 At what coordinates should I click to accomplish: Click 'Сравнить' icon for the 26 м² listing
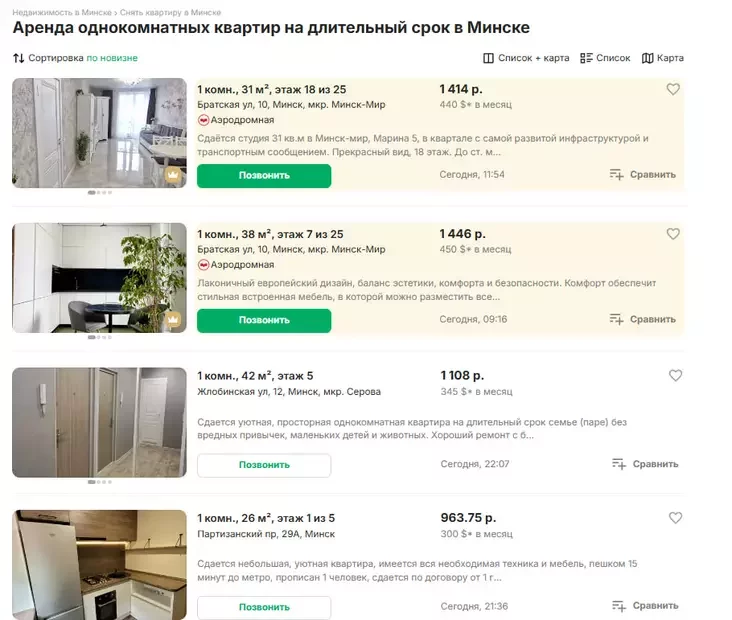(x=618, y=606)
